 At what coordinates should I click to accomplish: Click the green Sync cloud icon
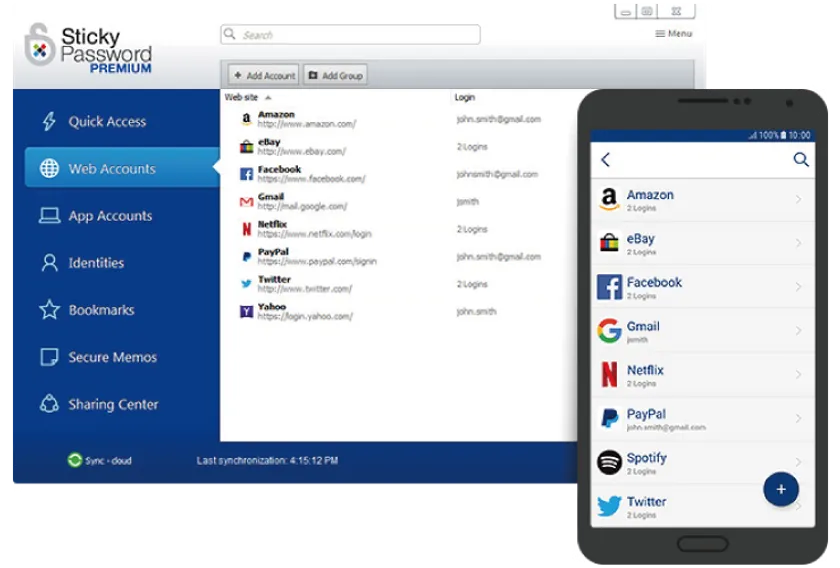click(74, 460)
